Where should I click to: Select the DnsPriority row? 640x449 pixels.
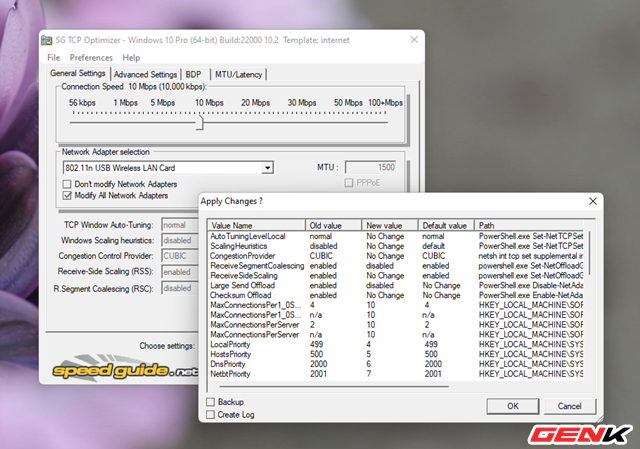[396, 364]
